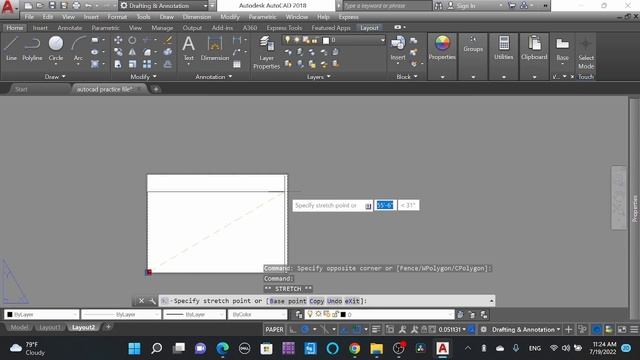Viewport: 640px width, 360px height.
Task: Click the Fillet tool in Modify panel
Action: coord(147,52)
